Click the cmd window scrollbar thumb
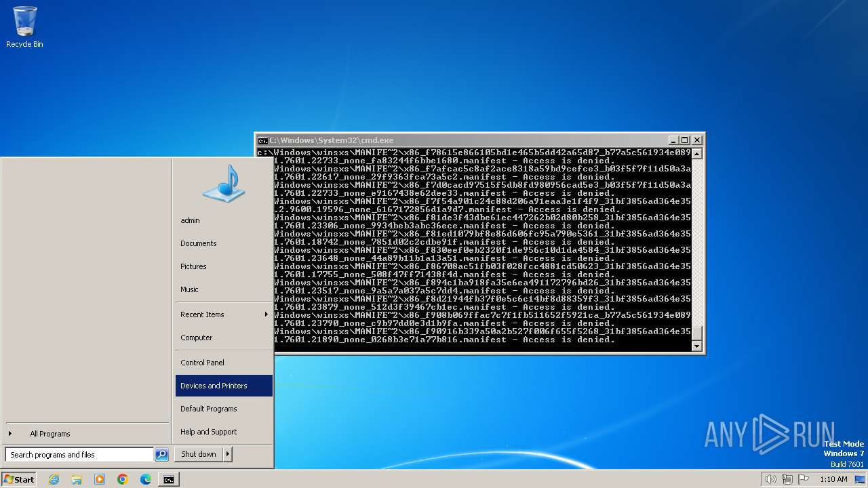This screenshot has height=488, width=868. [x=696, y=333]
